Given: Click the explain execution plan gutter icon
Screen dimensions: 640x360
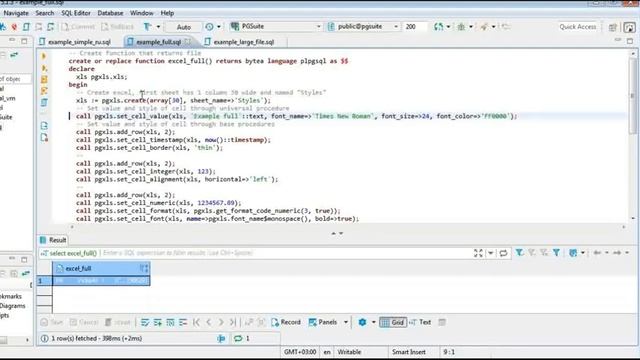Looking at the screenshot, I should pos(44,91).
